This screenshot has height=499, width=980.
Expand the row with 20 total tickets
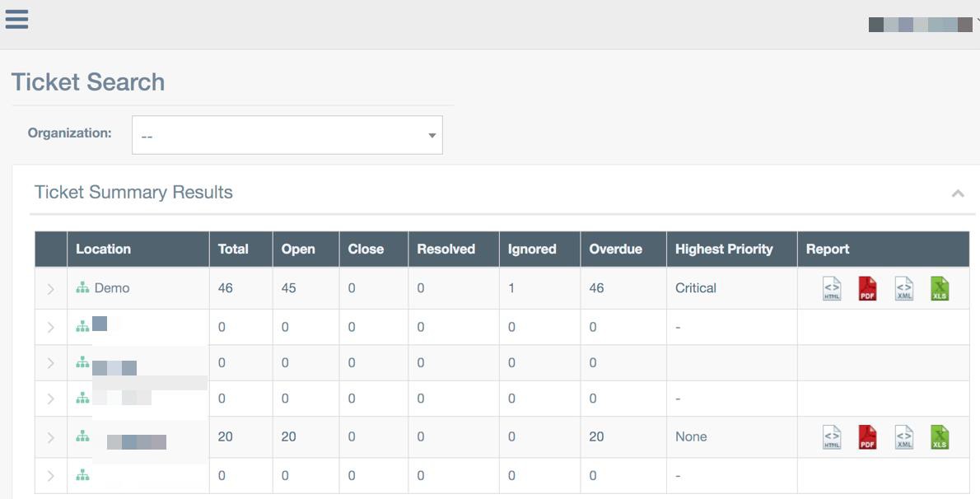(x=51, y=437)
